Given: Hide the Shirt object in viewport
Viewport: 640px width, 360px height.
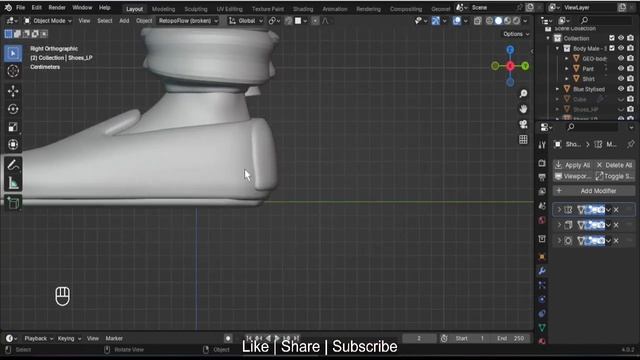Looking at the screenshot, I should 621,79.
